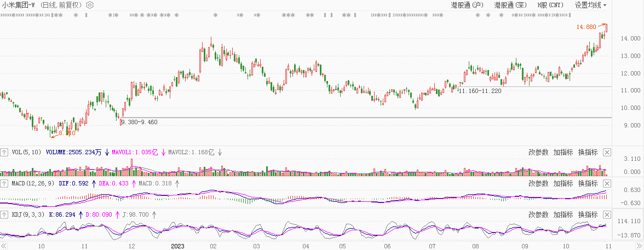Click the 9.380-9.460 gap level label

pyautogui.click(x=139, y=122)
